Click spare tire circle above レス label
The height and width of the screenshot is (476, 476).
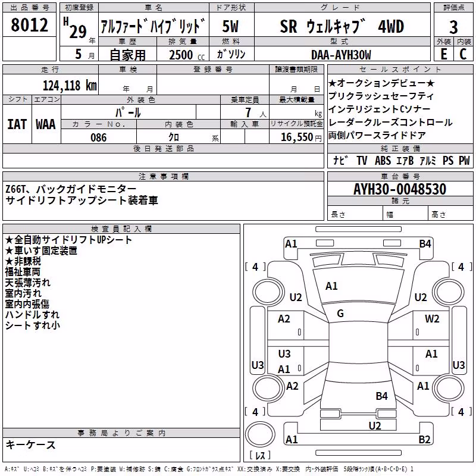click(260, 434)
